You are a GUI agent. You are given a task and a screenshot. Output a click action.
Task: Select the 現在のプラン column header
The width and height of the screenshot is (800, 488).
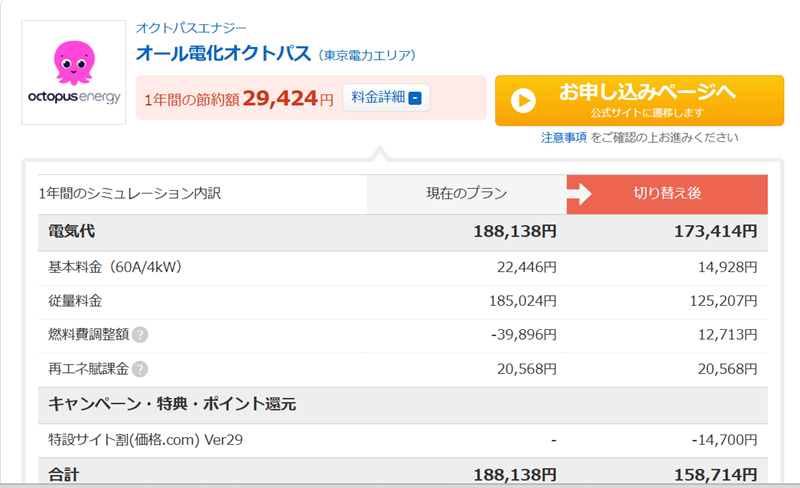466,194
